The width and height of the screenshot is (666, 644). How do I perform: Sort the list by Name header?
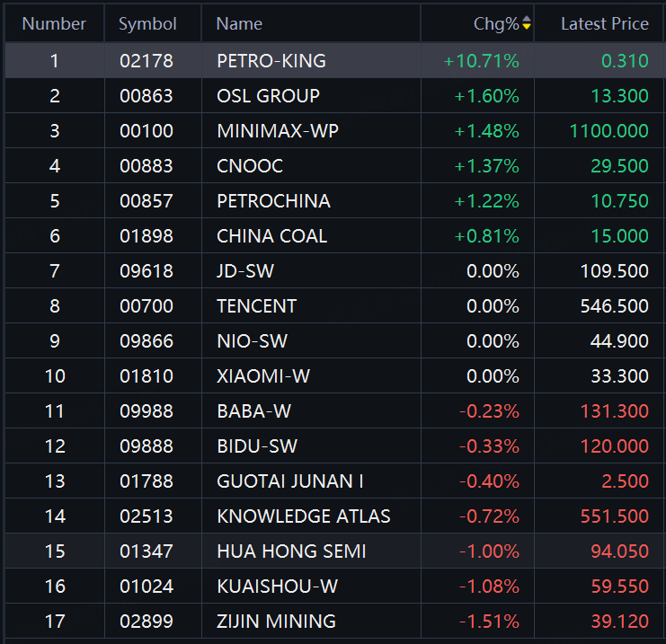[239, 24]
